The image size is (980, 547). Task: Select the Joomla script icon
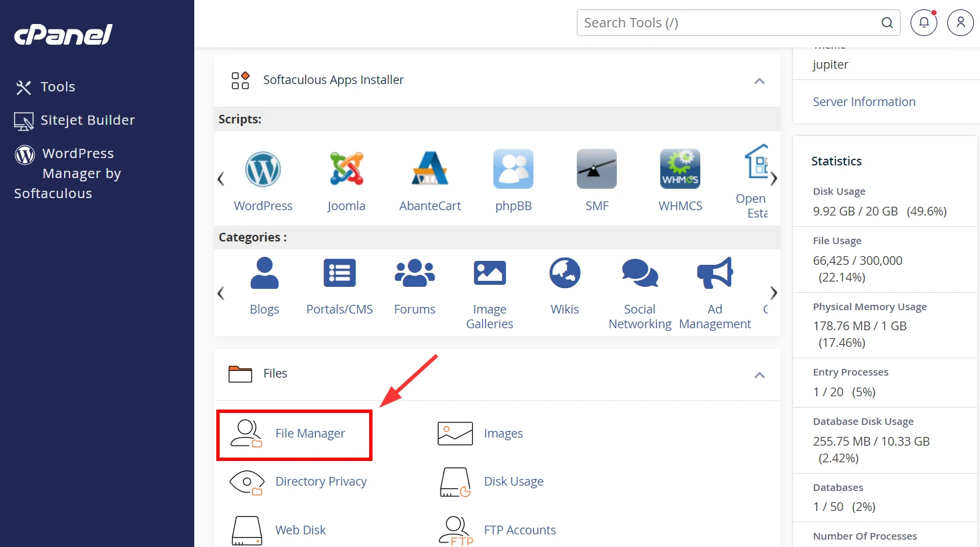[346, 169]
